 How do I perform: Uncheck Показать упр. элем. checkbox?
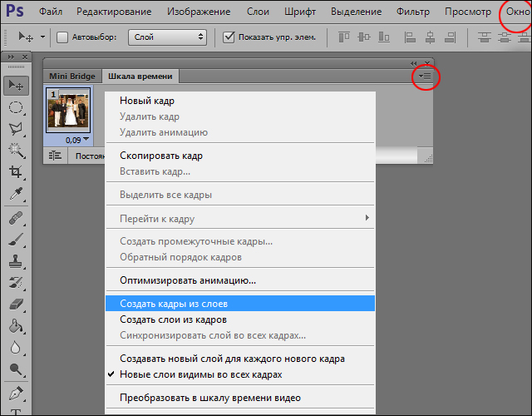229,37
